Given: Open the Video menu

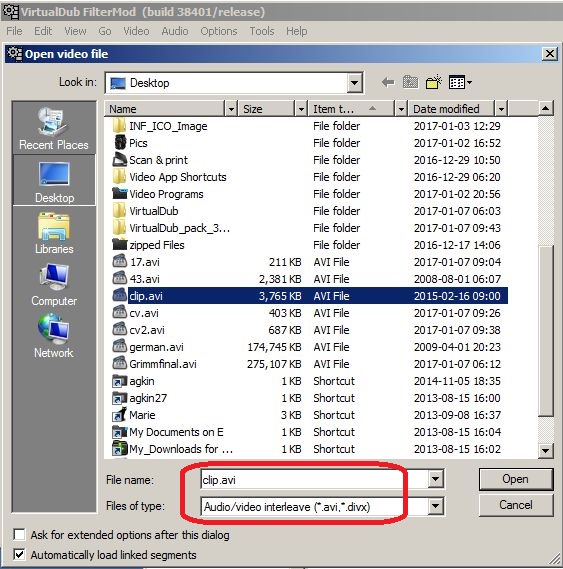Looking at the screenshot, I should [x=136, y=31].
